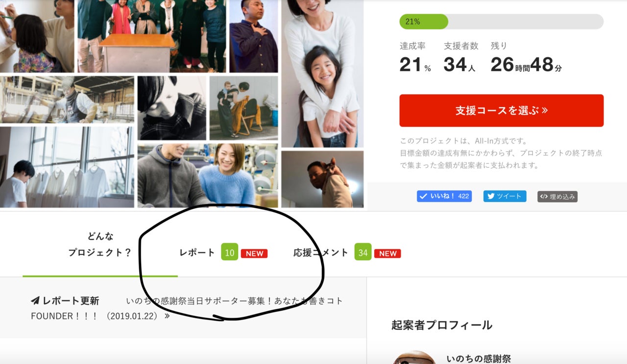627x364 pixels.
Task: Switch to the 応援コメント tab
Action: (x=321, y=252)
